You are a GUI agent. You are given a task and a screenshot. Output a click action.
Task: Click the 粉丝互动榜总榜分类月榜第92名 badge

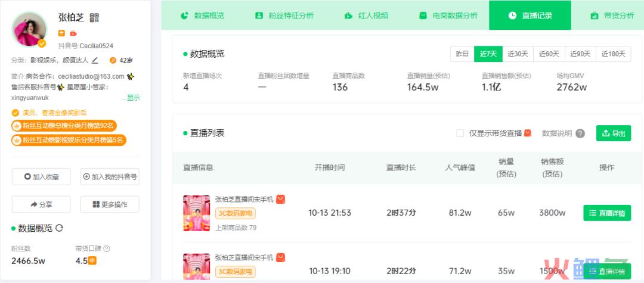coord(64,126)
